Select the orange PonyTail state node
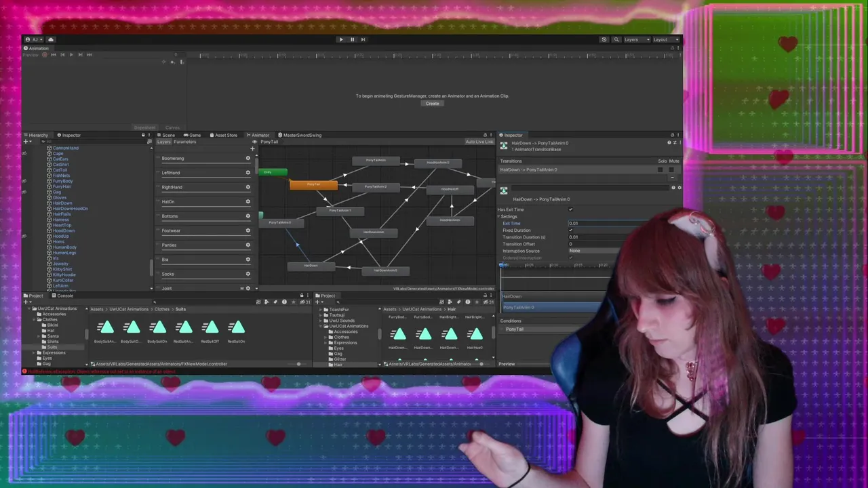This screenshot has height=488, width=868. coord(313,184)
